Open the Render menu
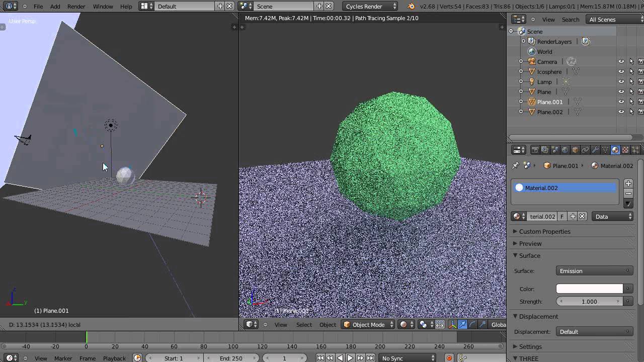 coord(76,7)
